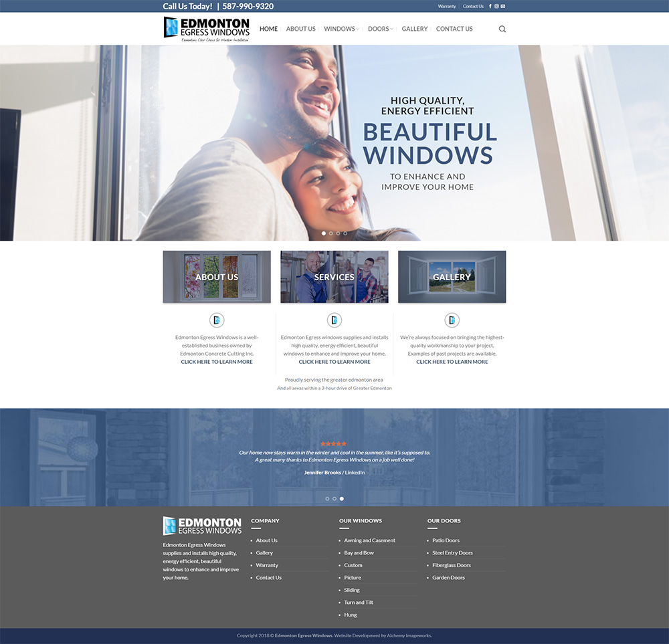Screen dimensions: 669x644
Task: Select the third testimonial slider dot
Action: (x=342, y=499)
